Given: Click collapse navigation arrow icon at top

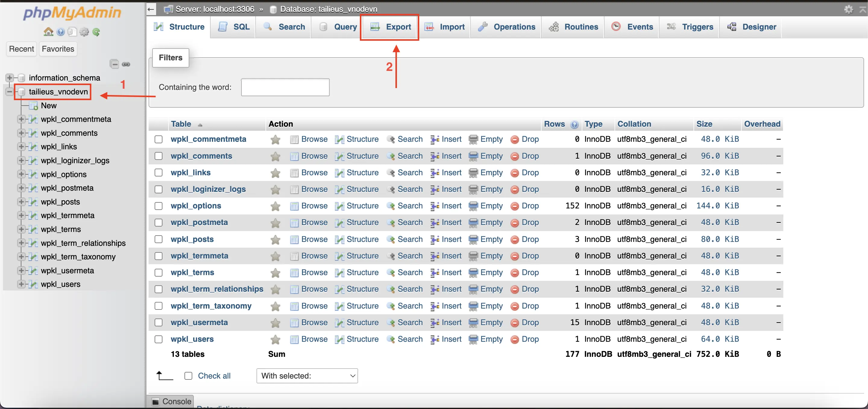Looking at the screenshot, I should tap(151, 9).
